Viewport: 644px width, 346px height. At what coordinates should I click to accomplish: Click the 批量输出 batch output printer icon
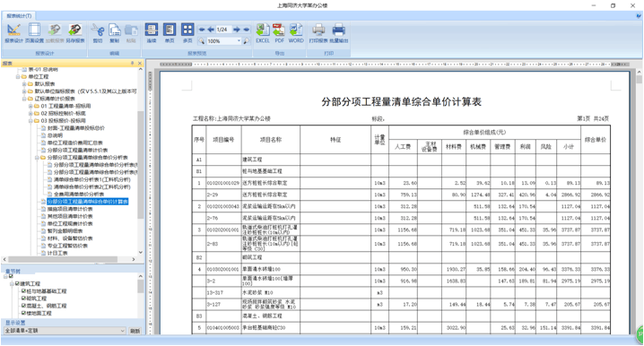[x=339, y=33]
